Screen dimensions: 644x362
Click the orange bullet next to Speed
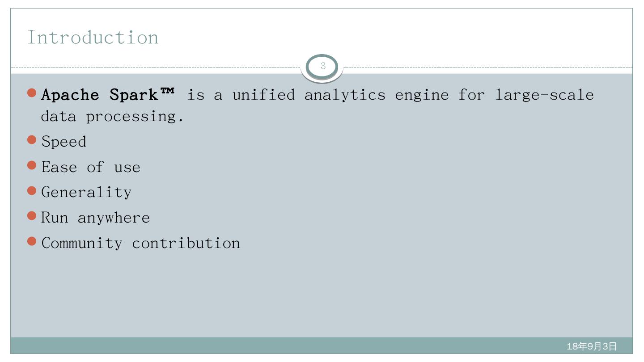pos(32,140)
